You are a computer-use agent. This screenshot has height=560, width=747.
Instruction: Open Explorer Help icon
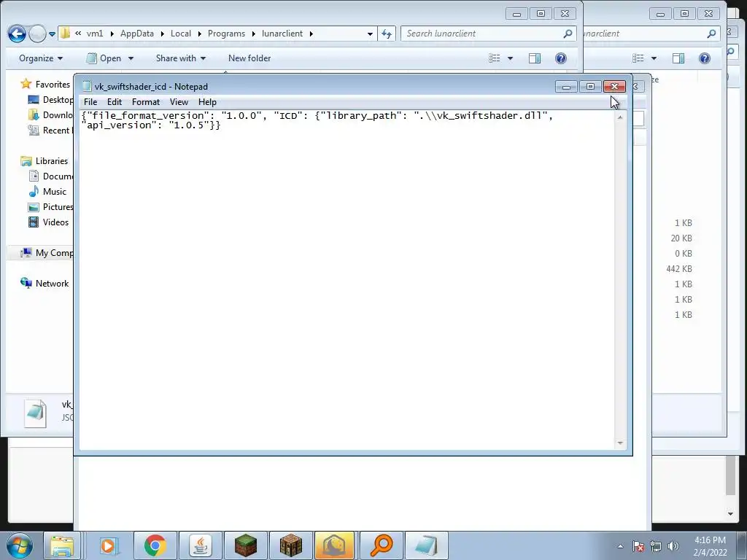point(561,58)
